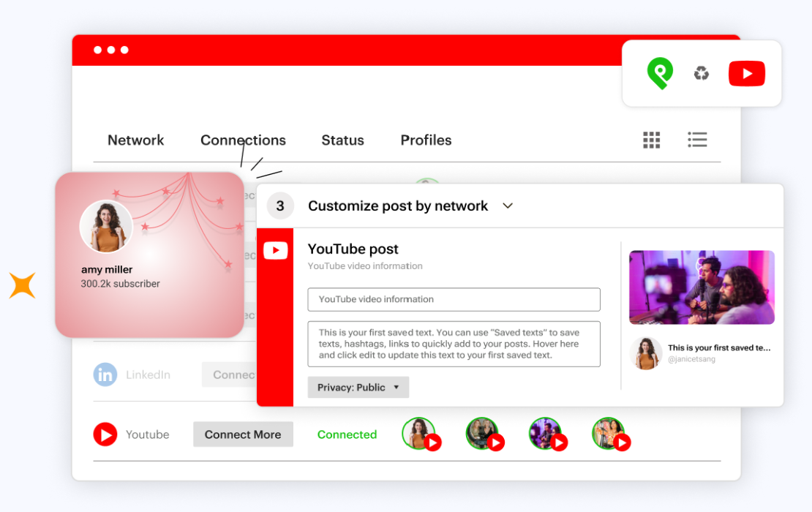Click the preview title 'This is your first saved te...'
This screenshot has height=512, width=812.
[719, 348]
